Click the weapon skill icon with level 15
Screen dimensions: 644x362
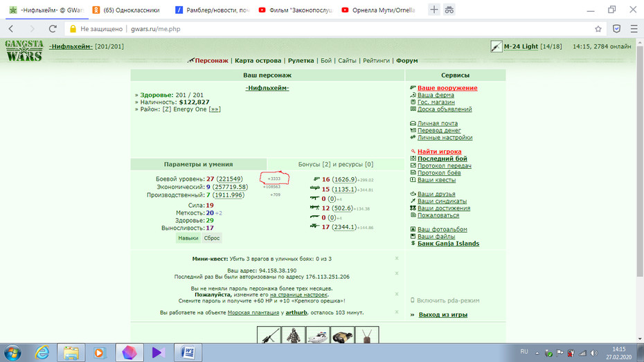pyautogui.click(x=315, y=188)
